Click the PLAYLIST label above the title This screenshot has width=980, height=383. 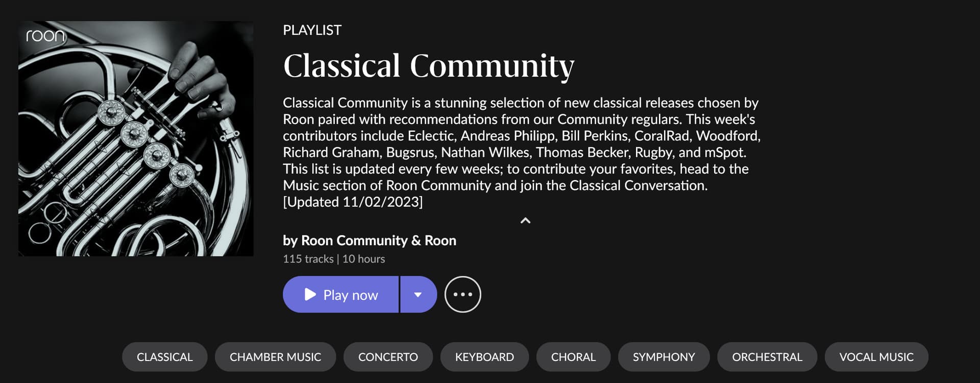click(312, 30)
